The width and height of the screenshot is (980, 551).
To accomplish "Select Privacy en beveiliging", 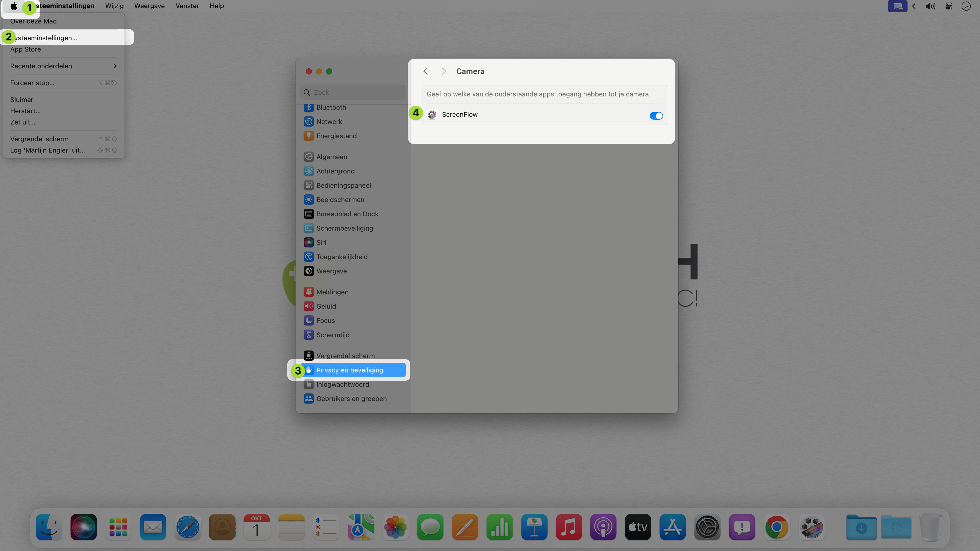I will pos(353,370).
